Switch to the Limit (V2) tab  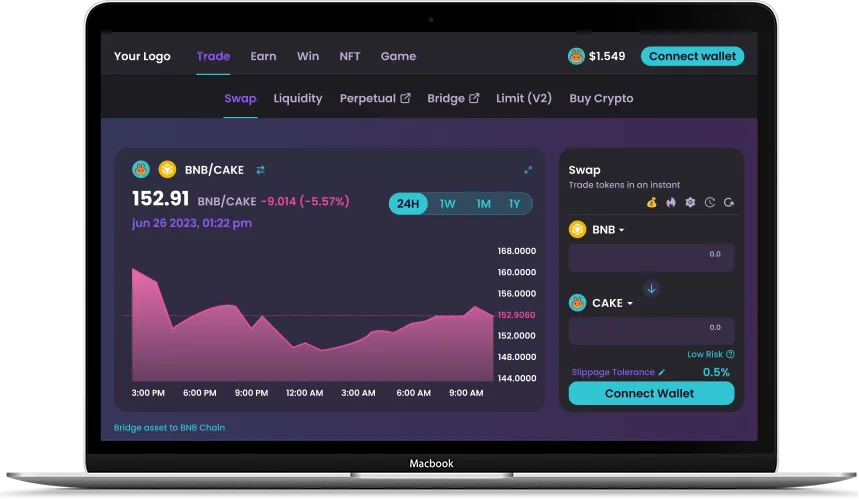[524, 99]
